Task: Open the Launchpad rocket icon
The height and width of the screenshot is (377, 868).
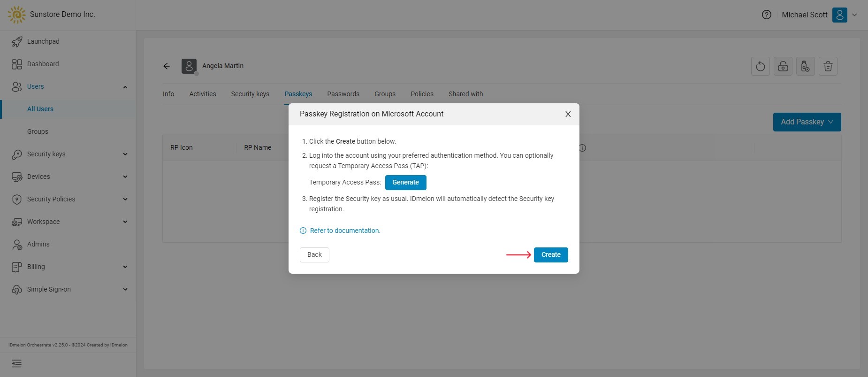Action: click(x=17, y=42)
